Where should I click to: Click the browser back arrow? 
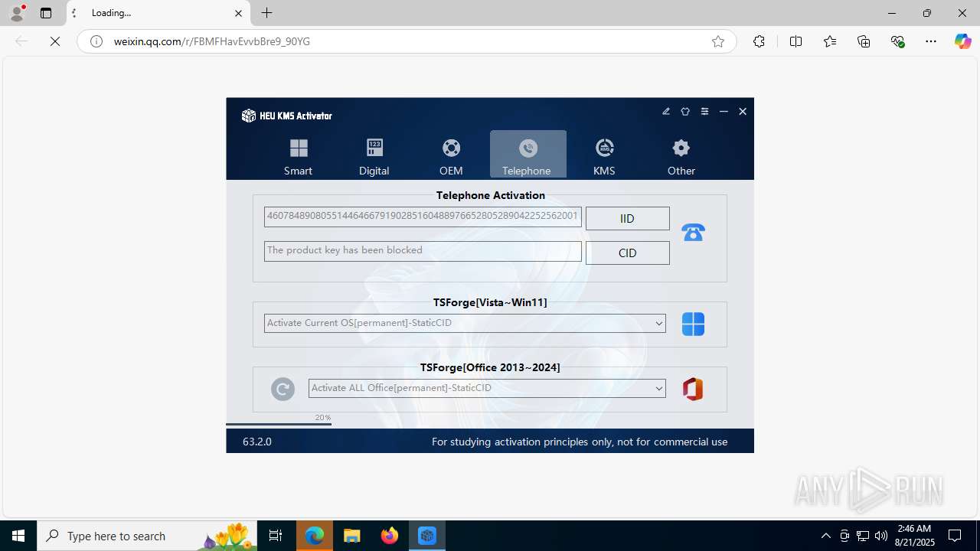[21, 41]
